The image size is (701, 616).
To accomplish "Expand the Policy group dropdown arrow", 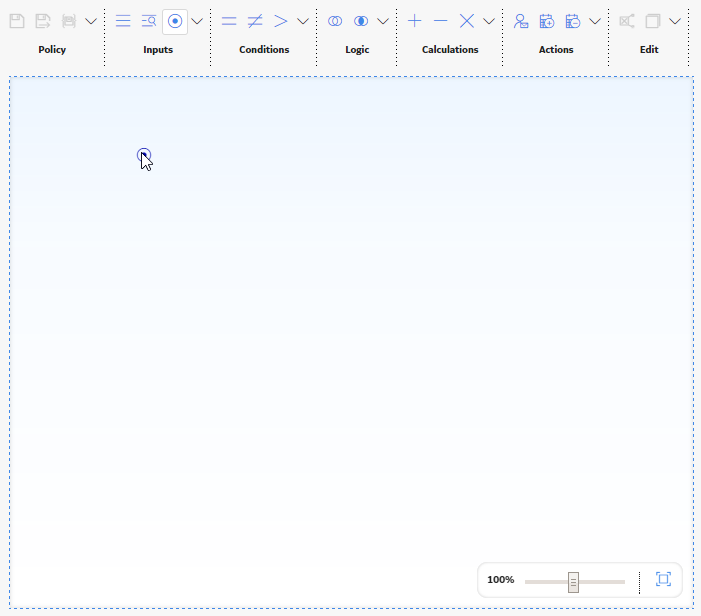I will point(91,21).
